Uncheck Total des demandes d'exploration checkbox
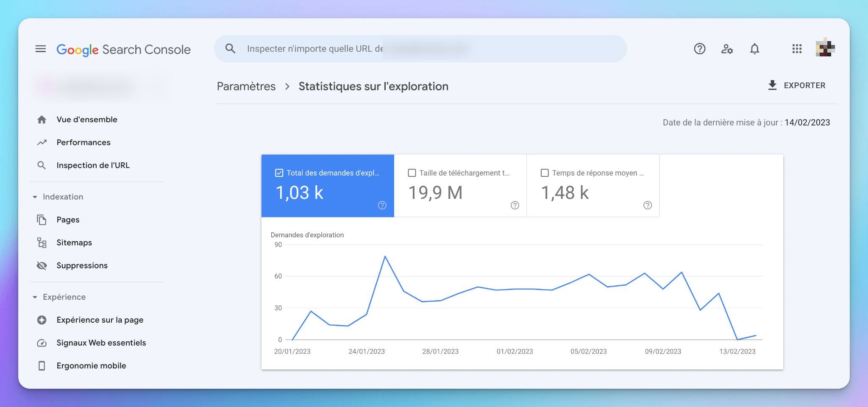 pyautogui.click(x=279, y=173)
